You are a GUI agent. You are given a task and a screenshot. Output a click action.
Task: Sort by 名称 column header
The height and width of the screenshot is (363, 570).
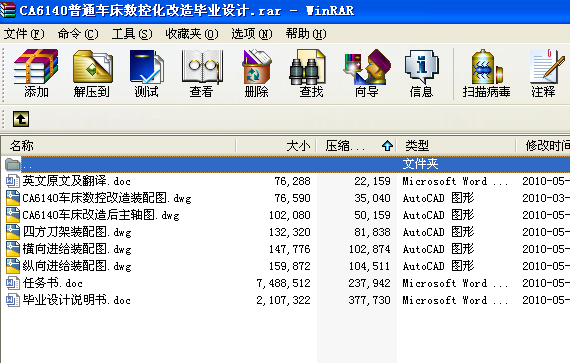tap(119, 146)
